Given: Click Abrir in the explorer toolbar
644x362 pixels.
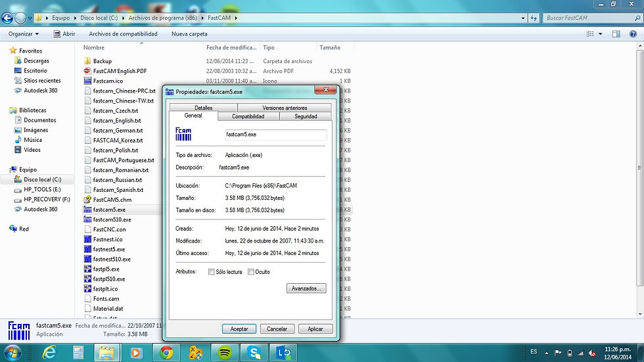Looking at the screenshot, I should click(64, 34).
